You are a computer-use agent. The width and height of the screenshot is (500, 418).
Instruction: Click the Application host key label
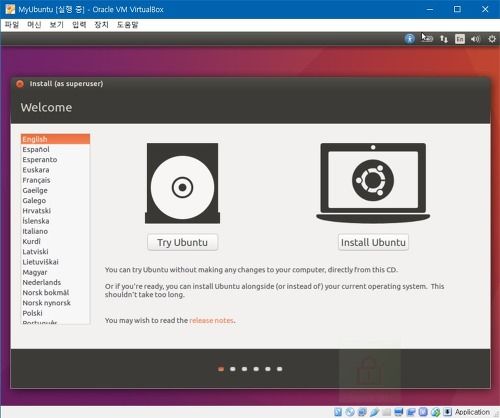472,412
